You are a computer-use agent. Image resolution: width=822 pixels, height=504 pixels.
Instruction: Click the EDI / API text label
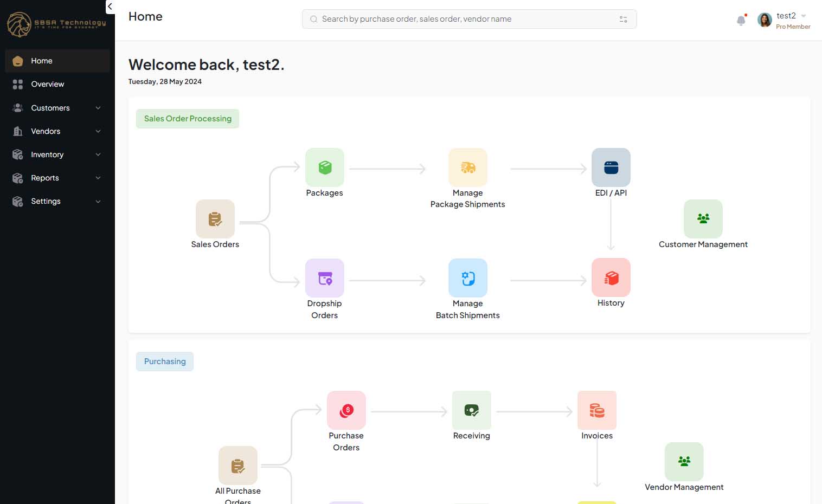[611, 193]
